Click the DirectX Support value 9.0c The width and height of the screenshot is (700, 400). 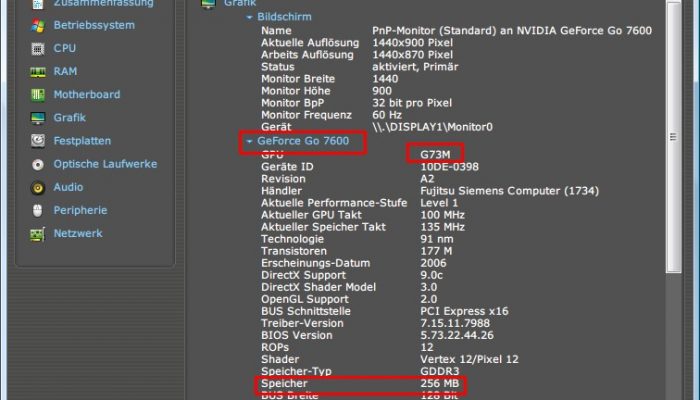coord(432,275)
